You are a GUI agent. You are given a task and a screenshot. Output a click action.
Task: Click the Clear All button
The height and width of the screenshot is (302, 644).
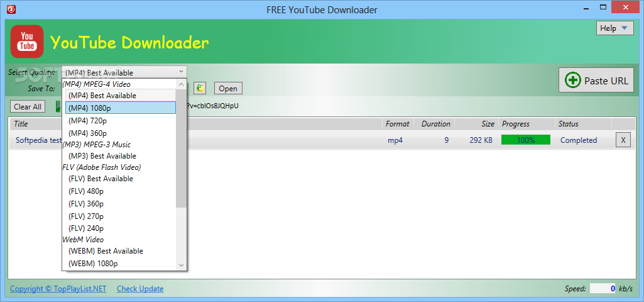(x=28, y=106)
